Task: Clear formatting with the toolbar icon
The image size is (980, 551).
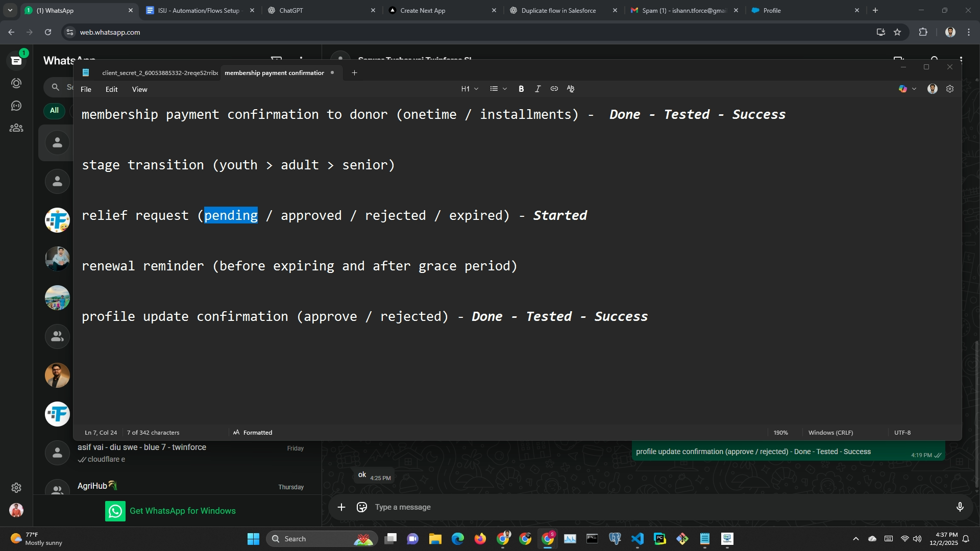Action: [x=571, y=89]
